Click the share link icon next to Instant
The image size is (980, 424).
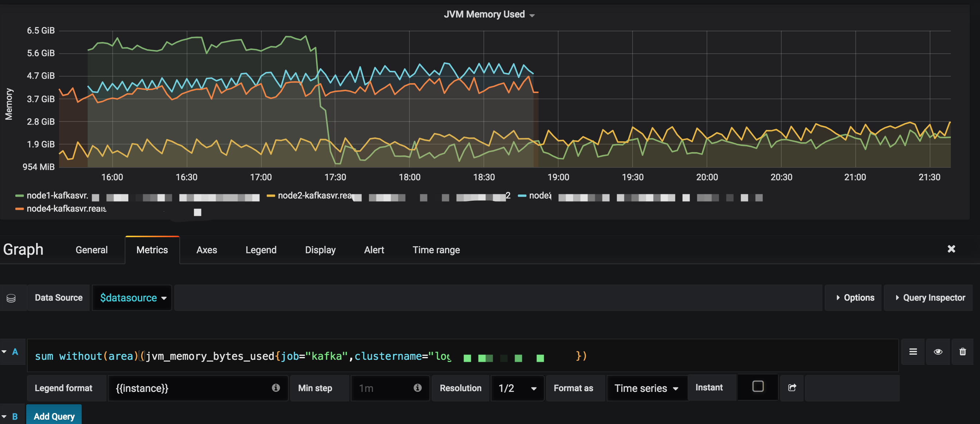click(792, 388)
